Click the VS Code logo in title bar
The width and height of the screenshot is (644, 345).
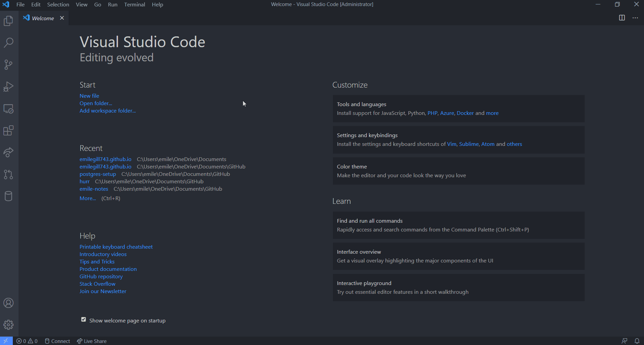click(6, 4)
